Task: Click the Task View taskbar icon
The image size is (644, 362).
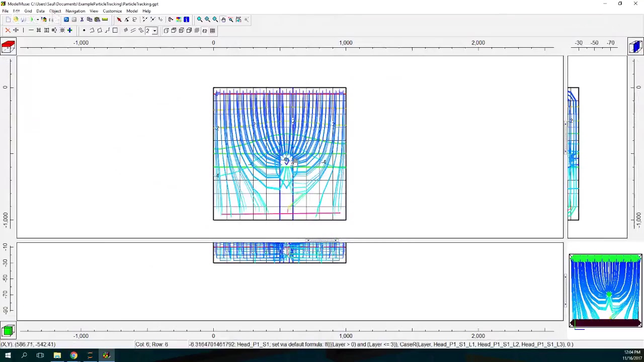Action: pyautogui.click(x=40, y=355)
